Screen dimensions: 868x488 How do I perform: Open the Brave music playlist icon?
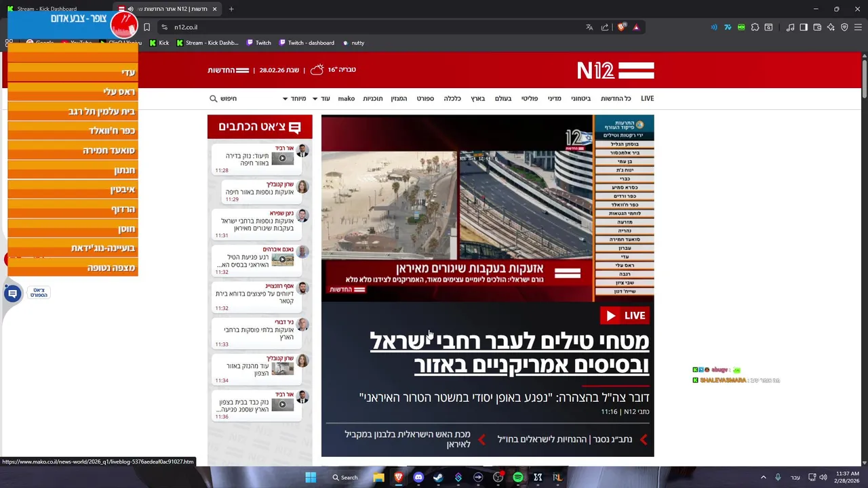click(790, 27)
